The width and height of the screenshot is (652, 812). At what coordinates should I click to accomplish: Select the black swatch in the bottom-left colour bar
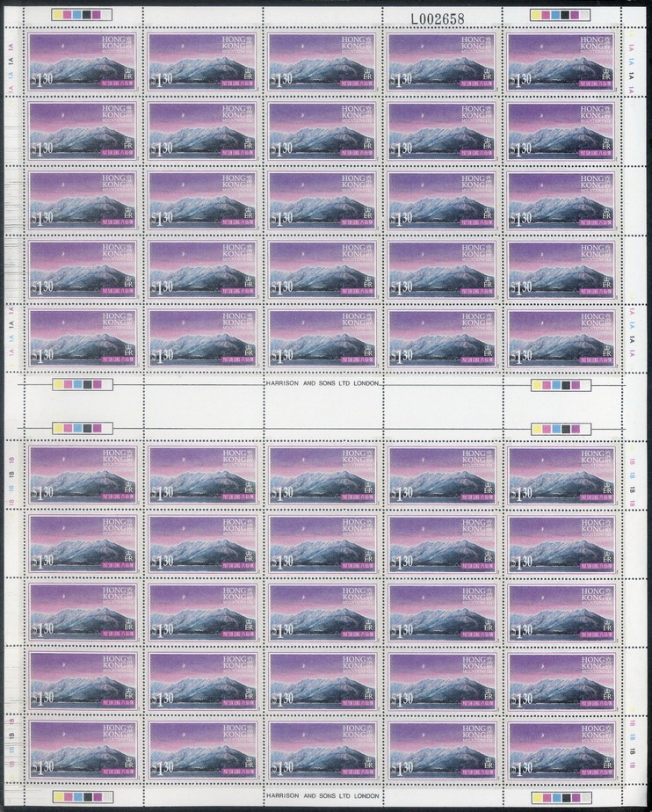coord(87,797)
